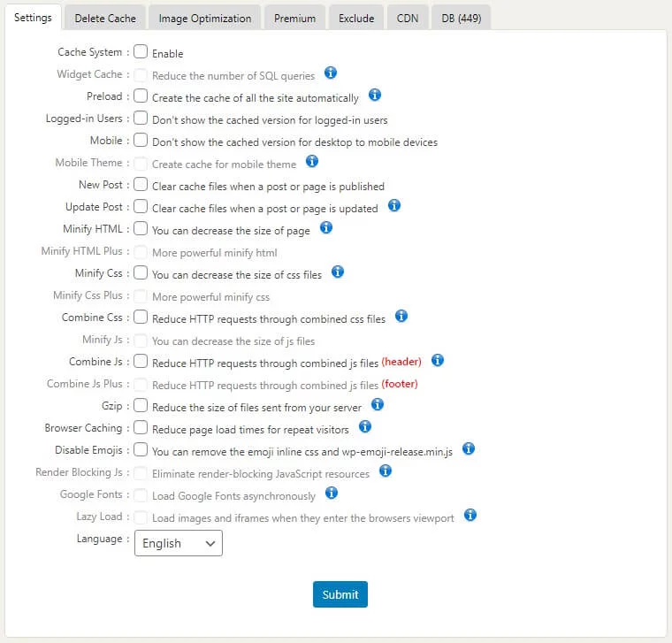Open the Language dropdown
This screenshot has width=672, height=643.
(179, 543)
